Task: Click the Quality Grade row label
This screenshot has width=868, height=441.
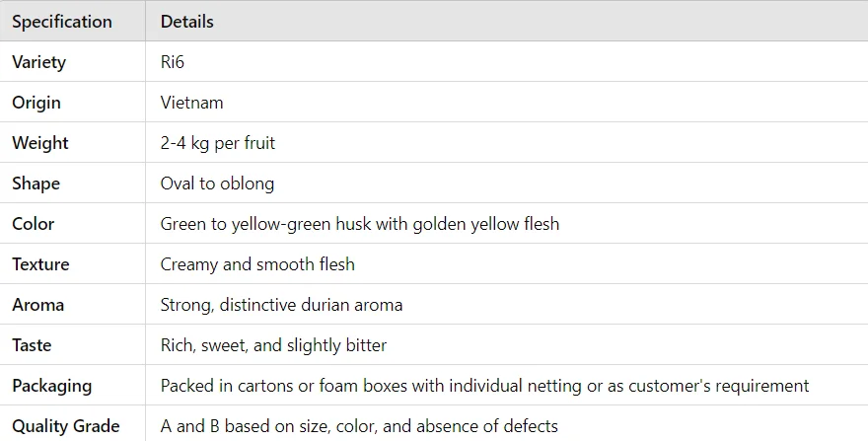Action: (66, 426)
